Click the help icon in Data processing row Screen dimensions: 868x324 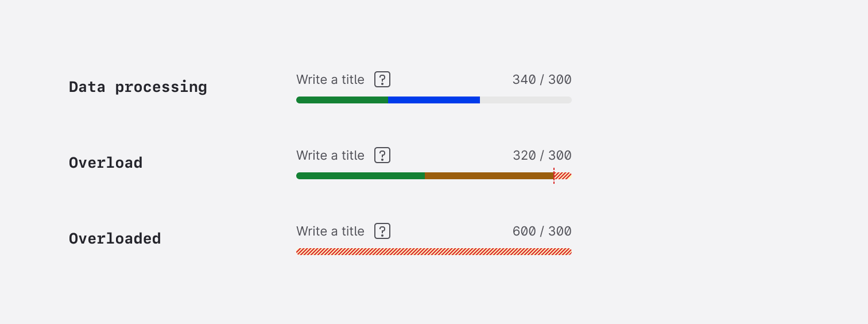pos(382,79)
